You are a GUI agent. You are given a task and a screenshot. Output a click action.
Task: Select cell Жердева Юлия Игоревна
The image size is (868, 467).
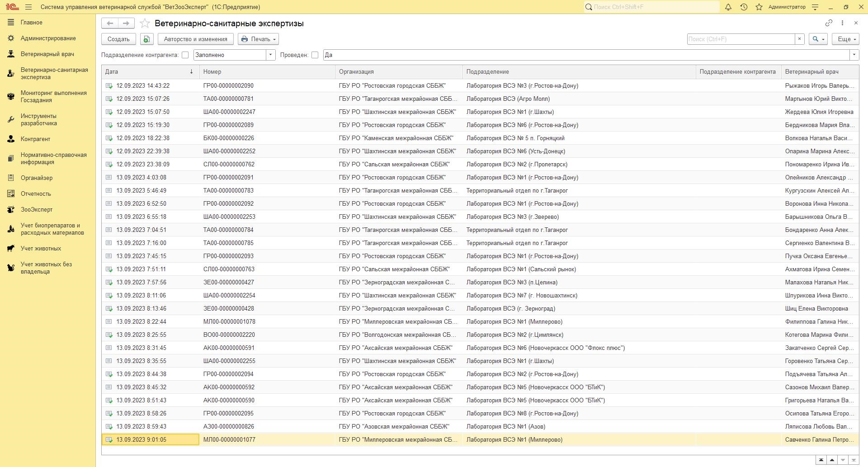coord(819,112)
